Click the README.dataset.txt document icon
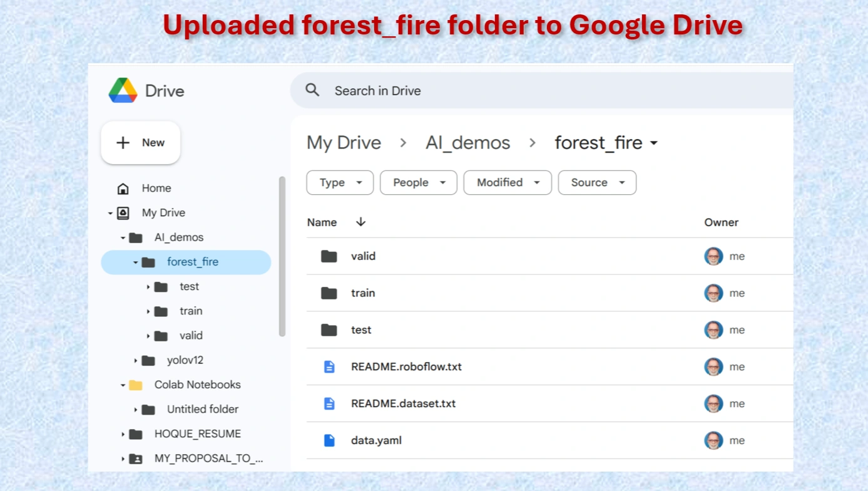Screen dimensions: 868x491 pos(329,404)
